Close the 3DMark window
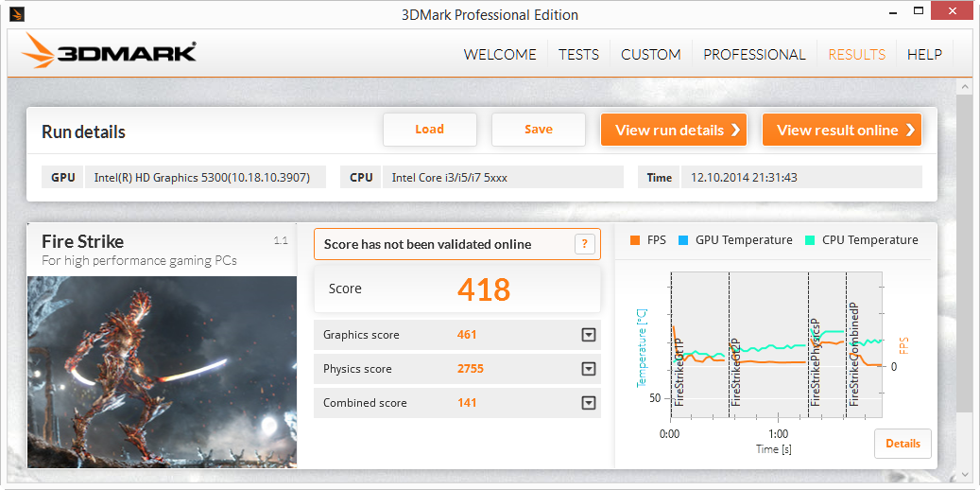This screenshot has width=980, height=490. pos(952,10)
